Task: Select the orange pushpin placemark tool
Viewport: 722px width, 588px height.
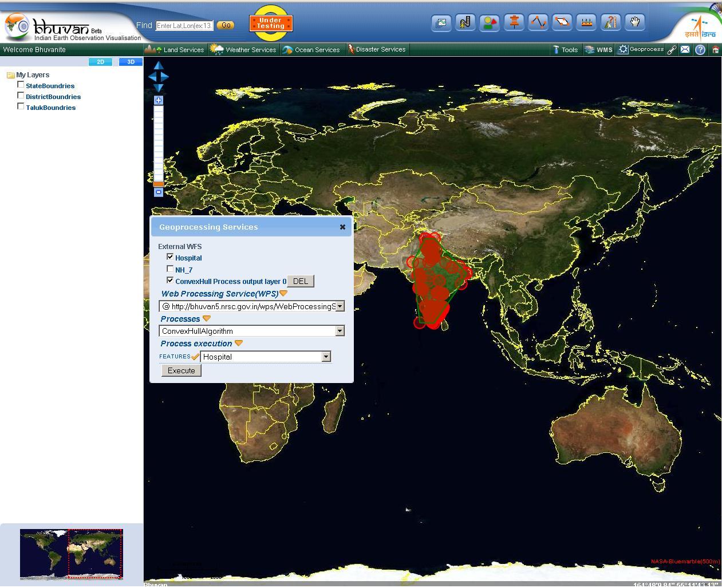Action: pyautogui.click(x=514, y=23)
